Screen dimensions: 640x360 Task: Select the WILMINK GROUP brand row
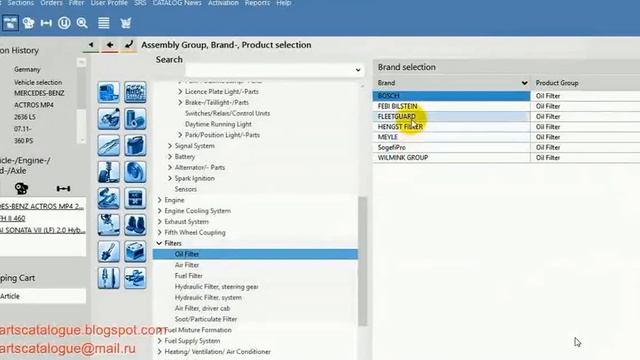pyautogui.click(x=451, y=158)
